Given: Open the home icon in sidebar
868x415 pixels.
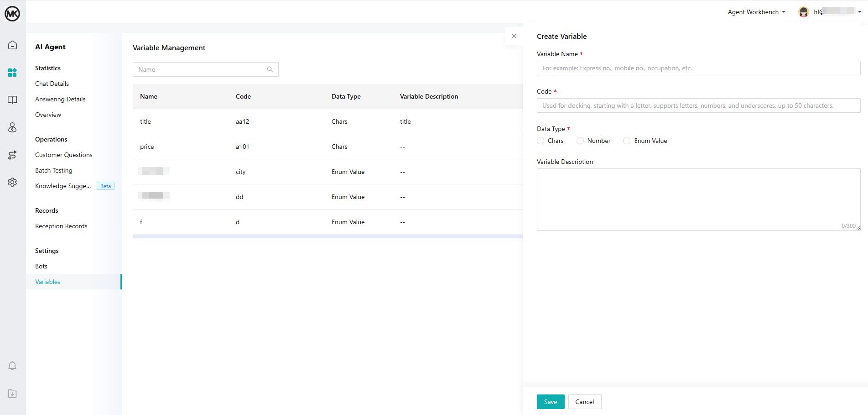Looking at the screenshot, I should coord(12,45).
